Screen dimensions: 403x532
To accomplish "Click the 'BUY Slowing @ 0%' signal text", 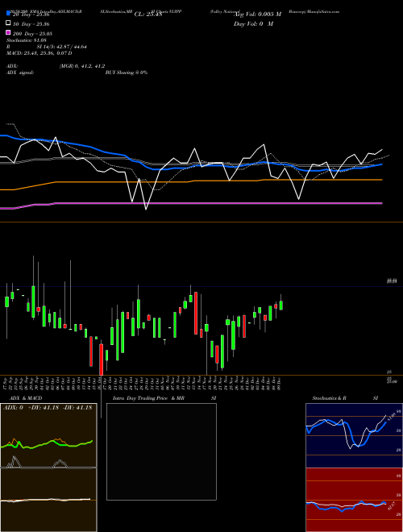I will [127, 73].
